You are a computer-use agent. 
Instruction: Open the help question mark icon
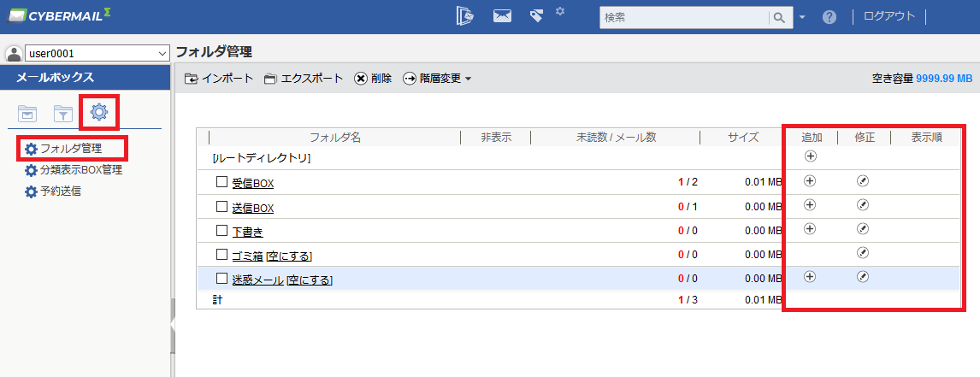click(x=829, y=17)
